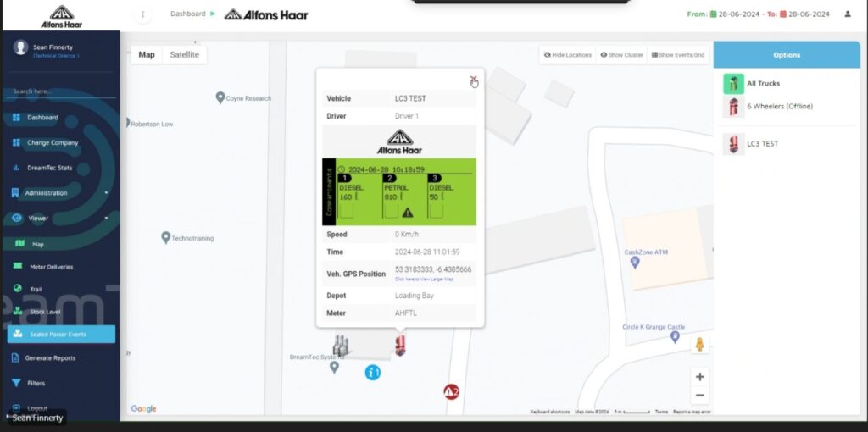868x432 pixels.
Task: Open Meter Deliveries page
Action: pos(51,267)
